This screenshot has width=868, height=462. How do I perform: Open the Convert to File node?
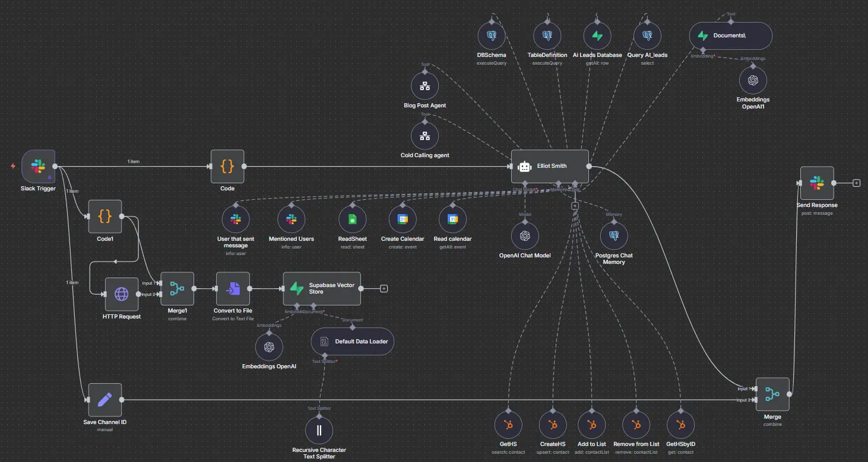tap(233, 289)
